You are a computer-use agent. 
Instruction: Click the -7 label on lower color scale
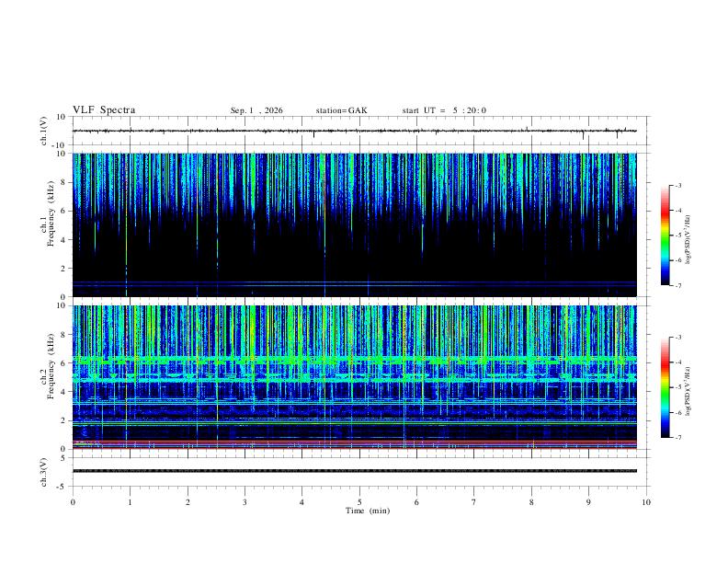tap(678, 438)
